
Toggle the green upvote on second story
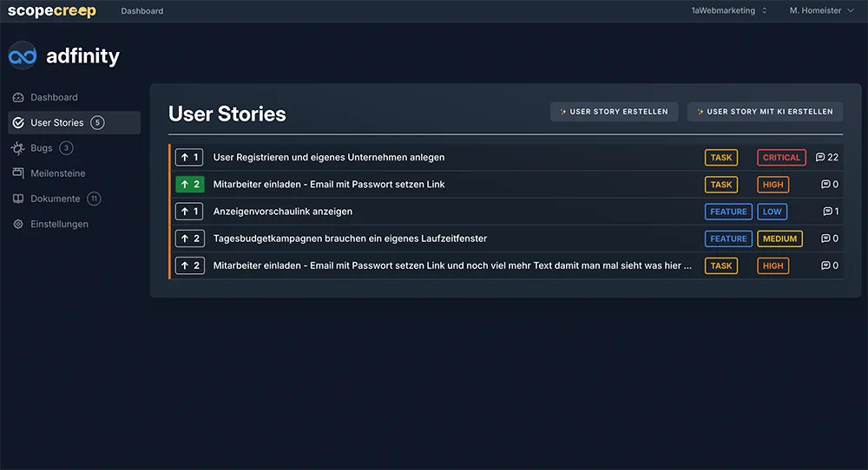tap(189, 185)
